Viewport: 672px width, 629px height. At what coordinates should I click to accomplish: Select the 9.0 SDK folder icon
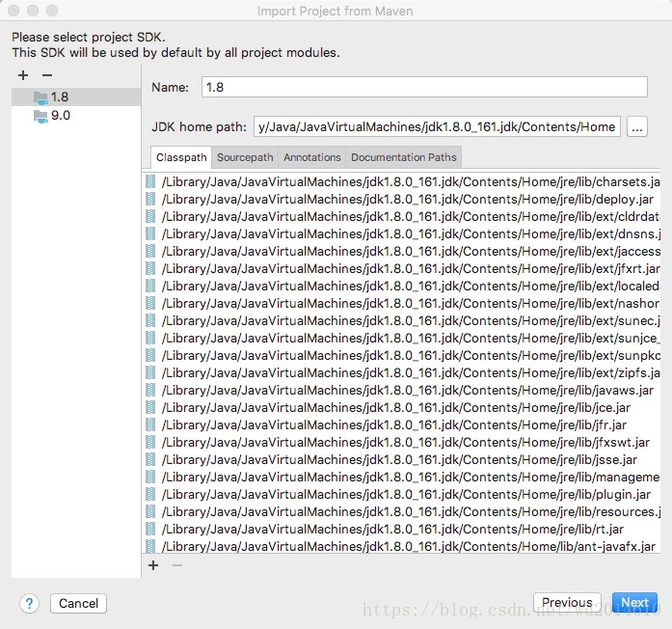(40, 116)
